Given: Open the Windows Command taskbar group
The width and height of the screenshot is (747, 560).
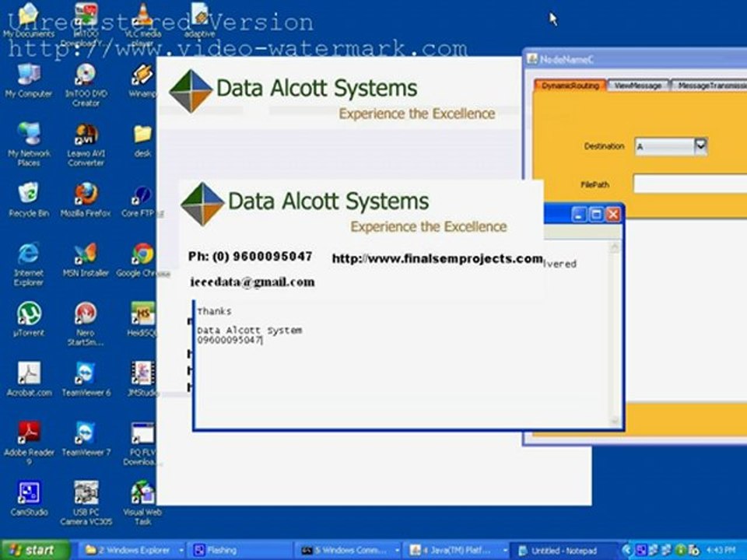Looking at the screenshot, I should coord(347,551).
